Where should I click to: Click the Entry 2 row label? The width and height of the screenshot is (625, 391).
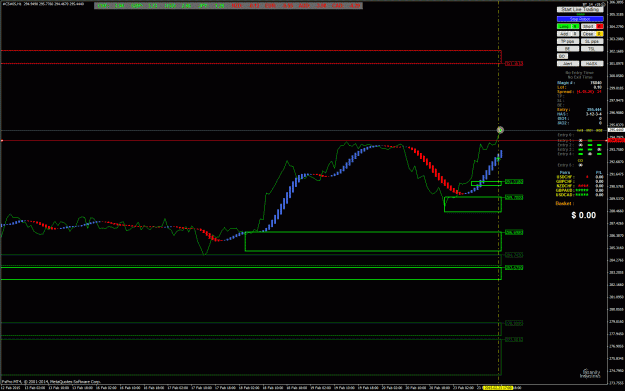[x=565, y=145]
